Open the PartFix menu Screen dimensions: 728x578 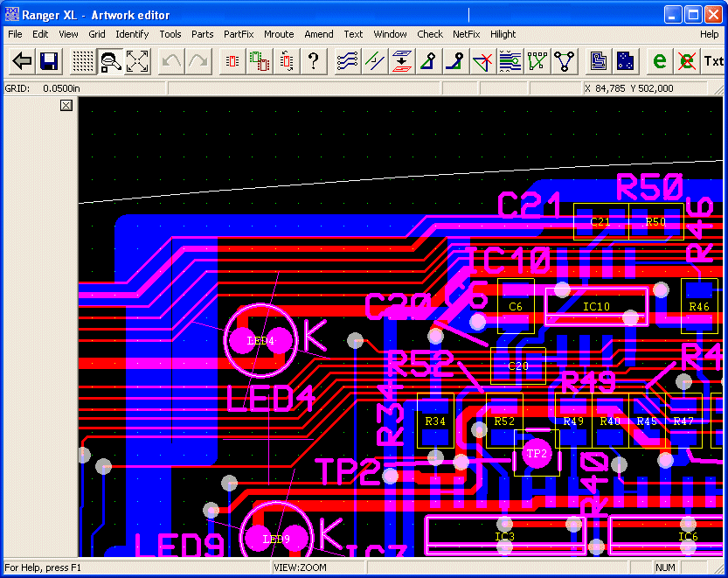[239, 34]
